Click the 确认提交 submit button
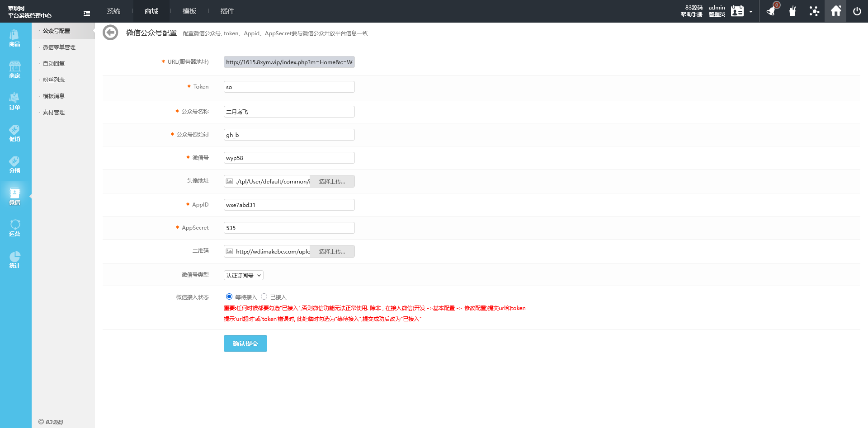Screen dimensions: 868x428 245,343
